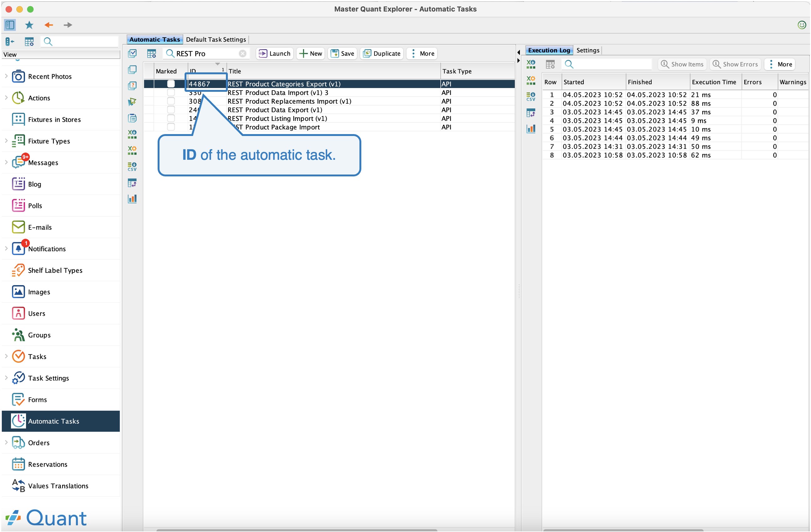Viewport: 811px width, 532px height.
Task: Click the Execution Log search field
Action: pyautogui.click(x=607, y=64)
